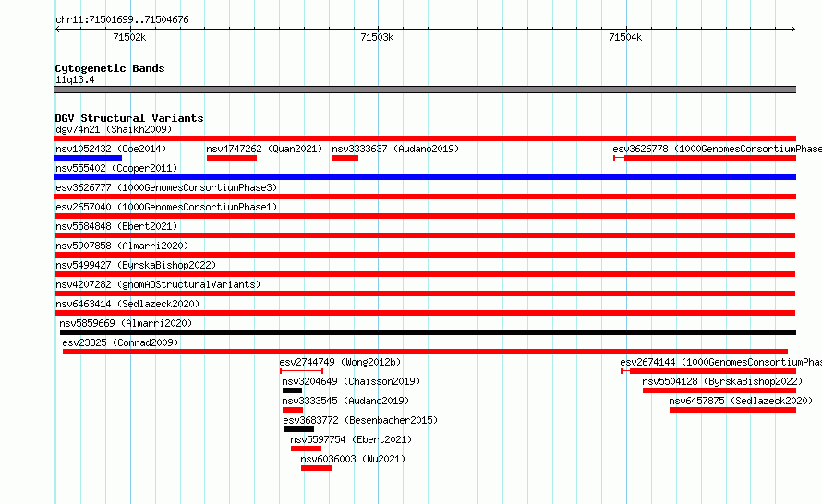Click the left arrowhead on the ruler
Image resolution: width=822 pixels, height=504 pixels.
[x=57, y=29]
